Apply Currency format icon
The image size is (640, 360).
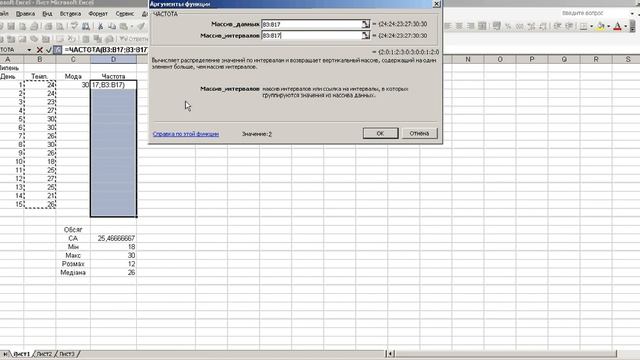pos(497,26)
